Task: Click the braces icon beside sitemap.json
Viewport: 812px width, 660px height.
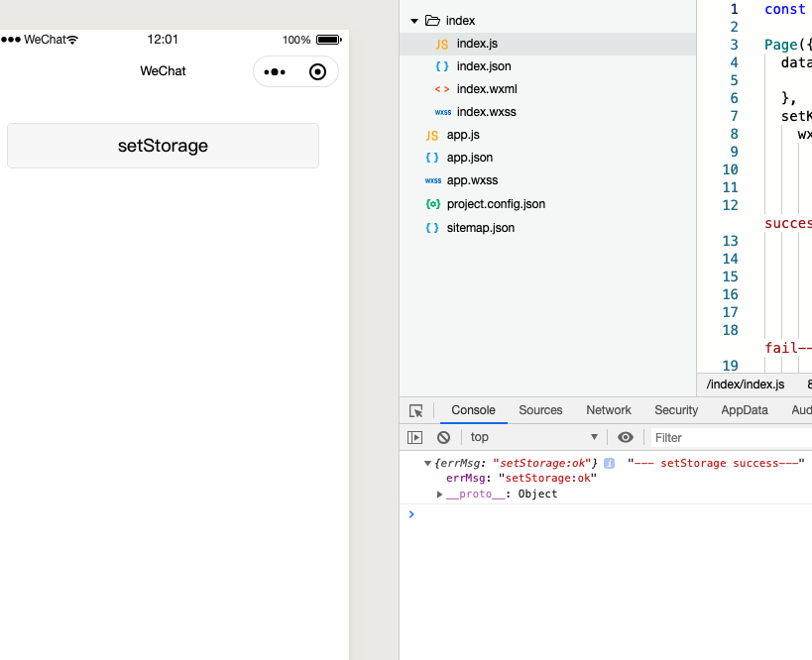Action: [x=432, y=228]
